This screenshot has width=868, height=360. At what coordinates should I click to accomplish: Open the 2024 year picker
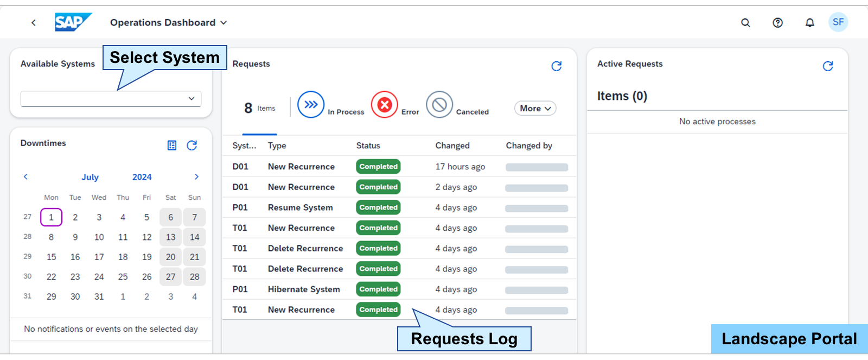click(x=142, y=177)
